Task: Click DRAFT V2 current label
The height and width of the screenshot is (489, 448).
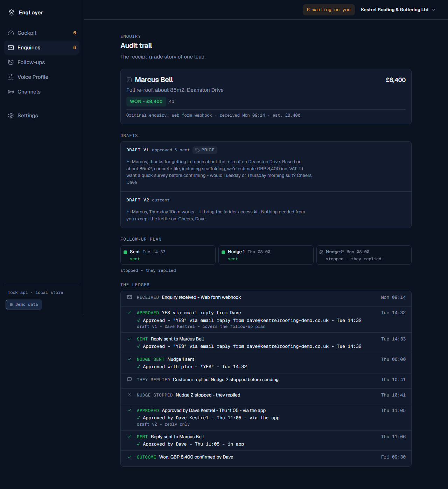Action: click(x=148, y=200)
